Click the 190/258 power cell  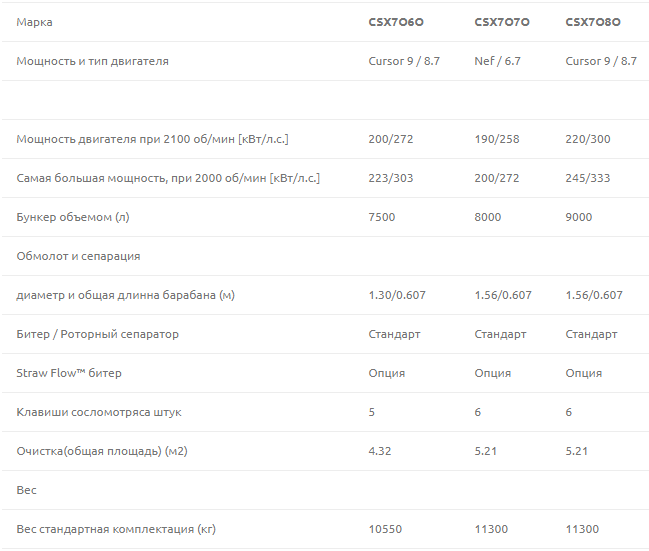pos(497,139)
